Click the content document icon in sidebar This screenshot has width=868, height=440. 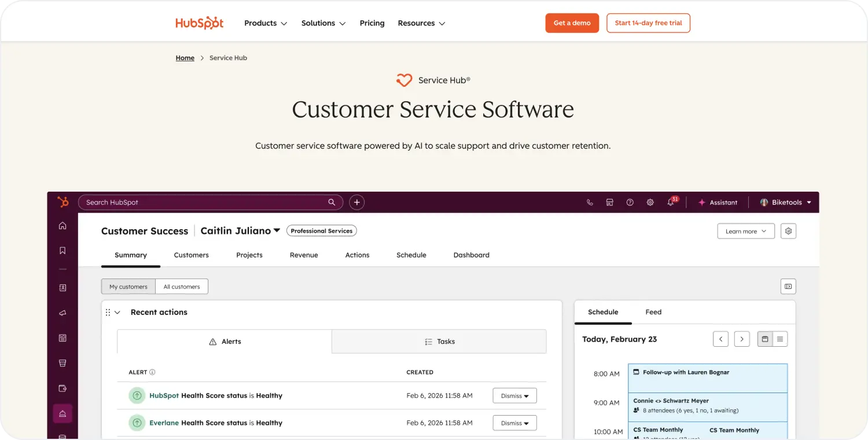[x=62, y=338]
